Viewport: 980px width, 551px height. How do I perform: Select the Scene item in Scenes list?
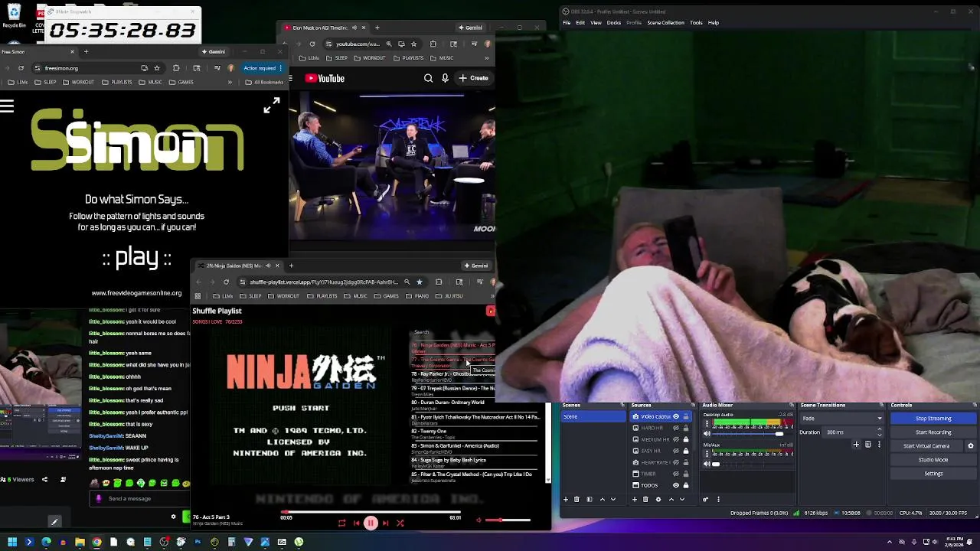[x=593, y=416]
